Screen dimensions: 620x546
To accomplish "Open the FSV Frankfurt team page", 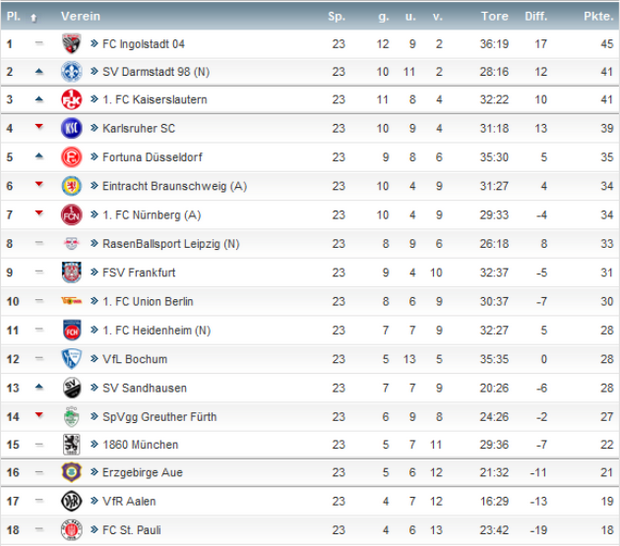I will point(139,272).
